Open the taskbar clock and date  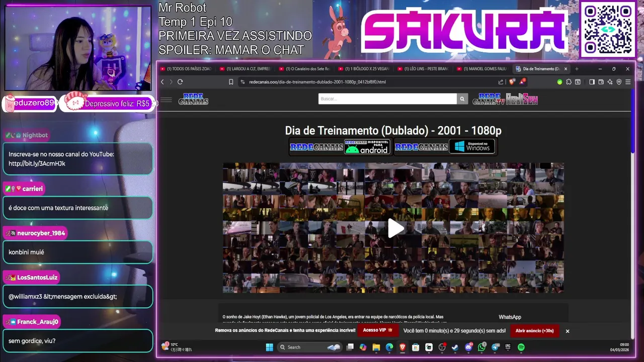[620, 347]
